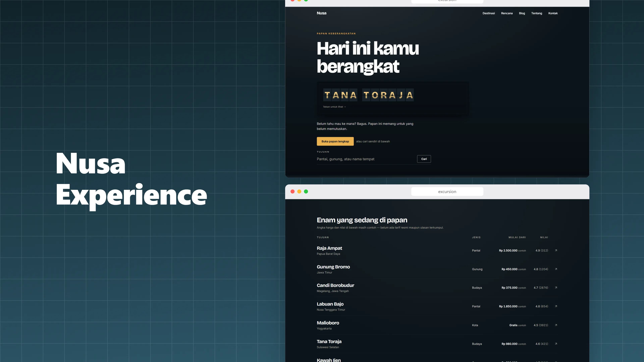The image size is (644, 362).
Task: Open the arrow icon in Candi Borobudur row
Action: 556,288
